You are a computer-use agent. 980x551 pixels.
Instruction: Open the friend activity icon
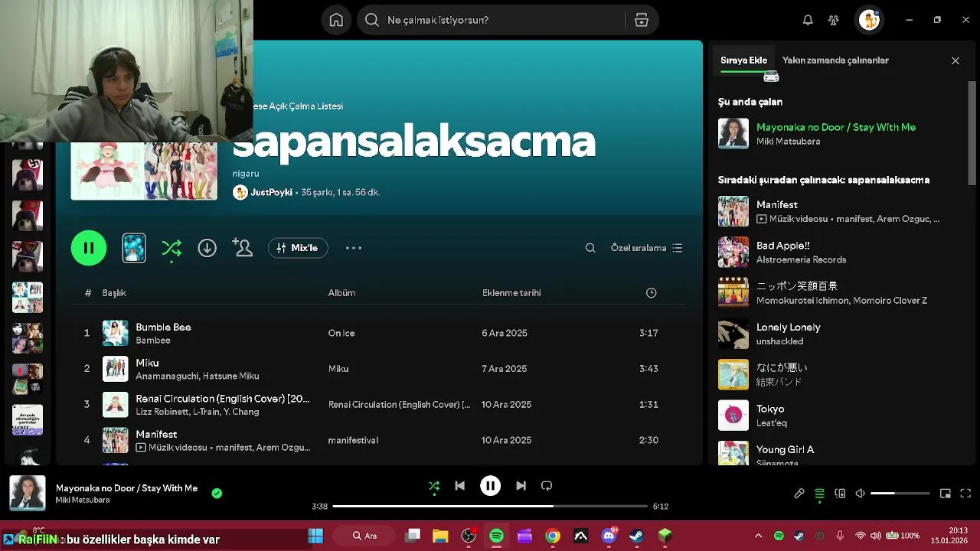pyautogui.click(x=834, y=21)
